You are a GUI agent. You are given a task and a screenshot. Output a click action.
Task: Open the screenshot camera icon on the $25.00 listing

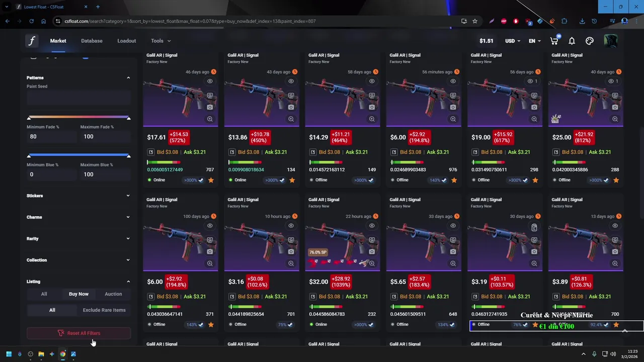click(x=615, y=107)
